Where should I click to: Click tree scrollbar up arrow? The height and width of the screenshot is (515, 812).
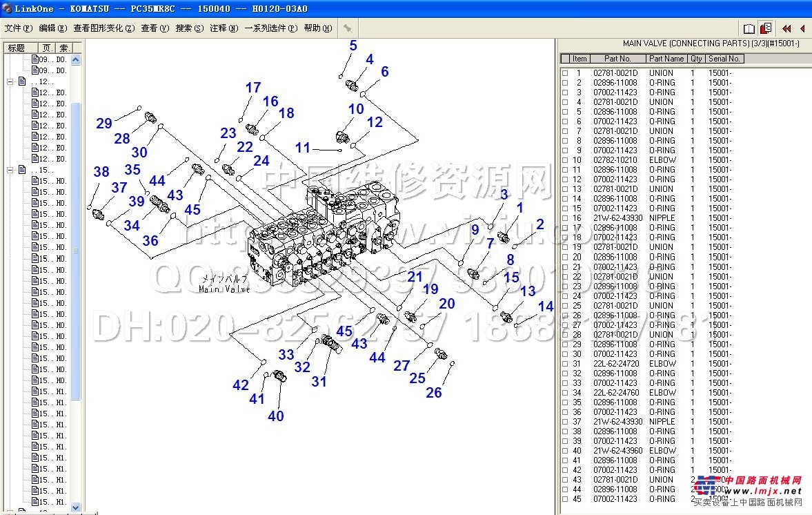click(76, 59)
